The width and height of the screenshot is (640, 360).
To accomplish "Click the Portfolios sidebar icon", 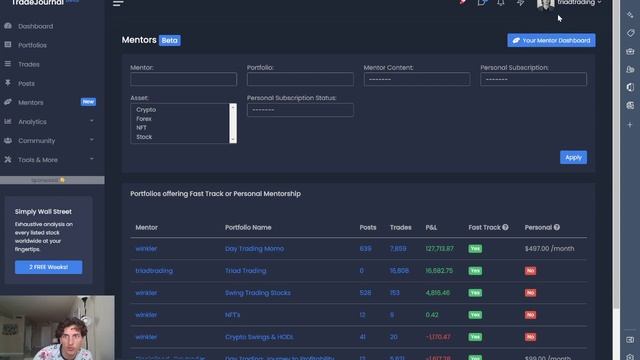I will pos(8,44).
